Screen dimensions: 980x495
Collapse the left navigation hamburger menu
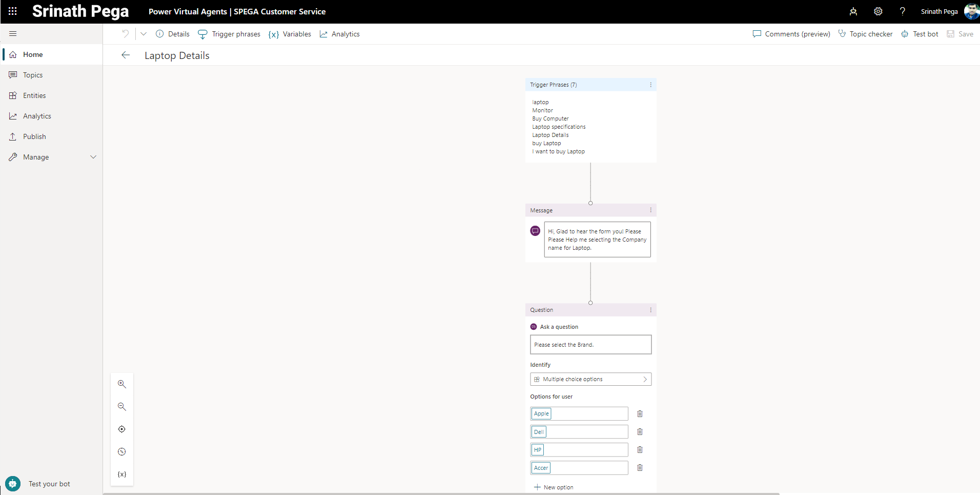click(x=13, y=34)
